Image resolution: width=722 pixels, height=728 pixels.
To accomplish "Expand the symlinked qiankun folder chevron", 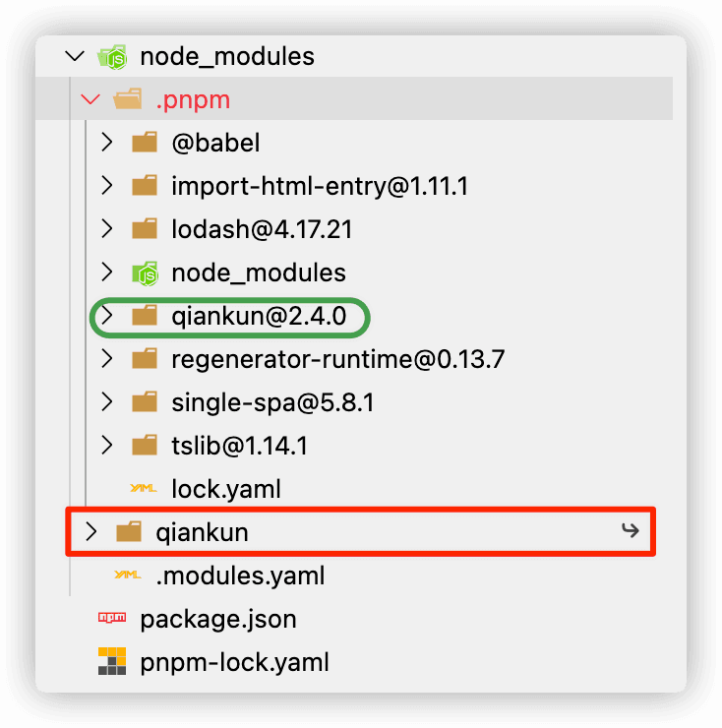I will [x=90, y=532].
